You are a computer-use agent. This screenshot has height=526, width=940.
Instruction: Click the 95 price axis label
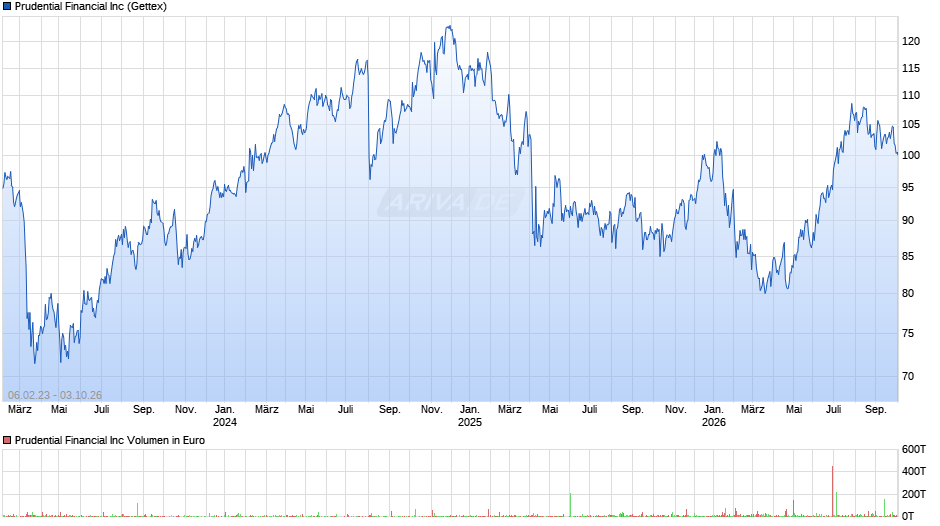click(x=908, y=188)
